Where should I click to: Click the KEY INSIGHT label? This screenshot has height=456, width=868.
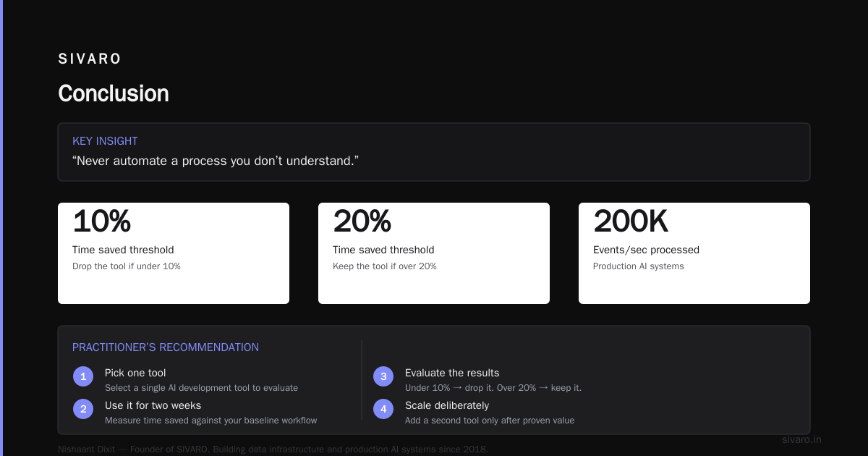click(105, 141)
